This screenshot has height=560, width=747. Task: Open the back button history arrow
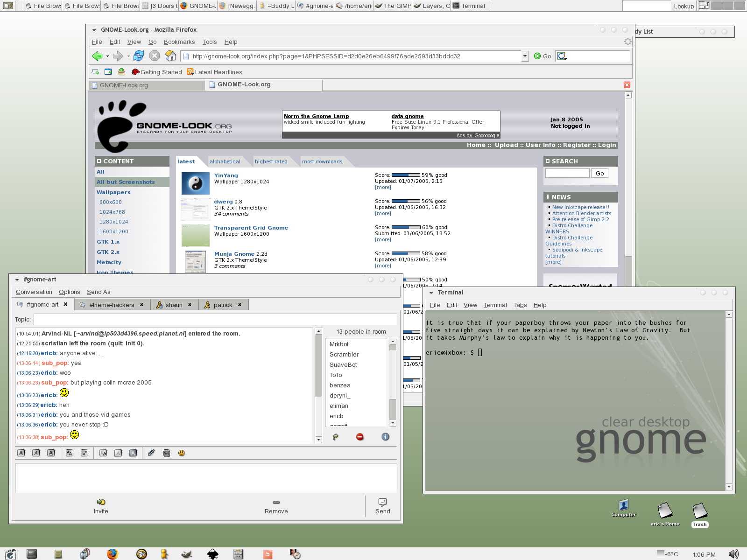(x=107, y=56)
